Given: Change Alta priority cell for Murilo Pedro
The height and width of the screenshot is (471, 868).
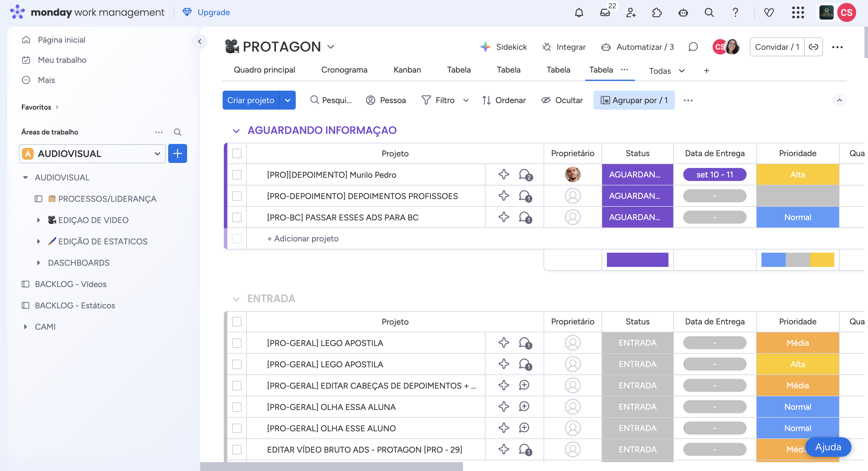Looking at the screenshot, I should 797,175.
